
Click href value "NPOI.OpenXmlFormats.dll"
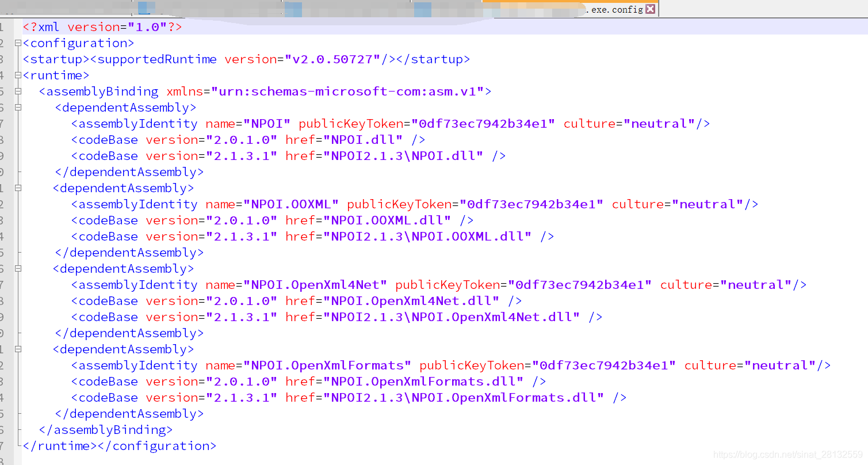(423, 382)
